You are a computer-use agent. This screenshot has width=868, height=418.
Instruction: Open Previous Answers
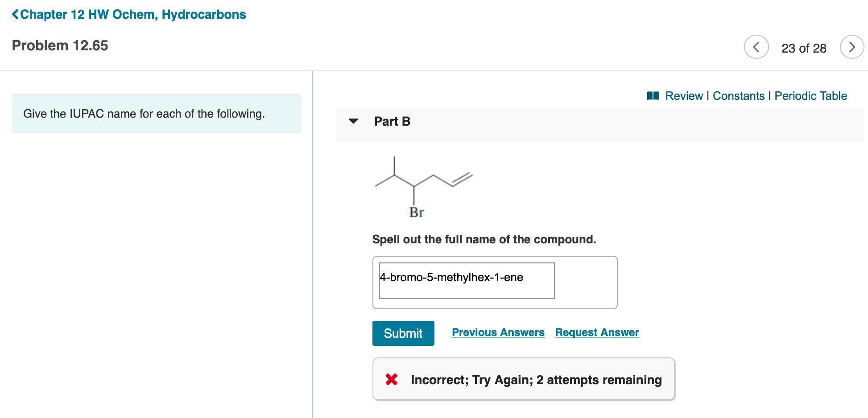[x=498, y=332]
